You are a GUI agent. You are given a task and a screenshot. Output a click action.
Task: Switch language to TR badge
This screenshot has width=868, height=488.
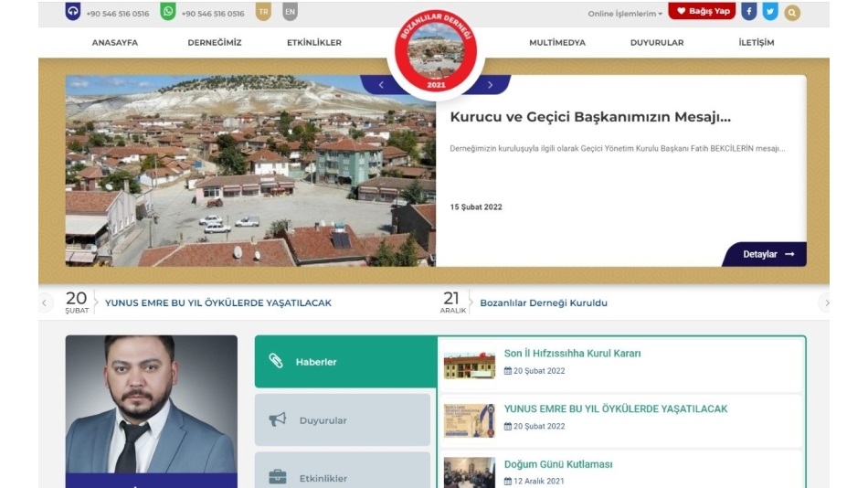click(x=263, y=12)
